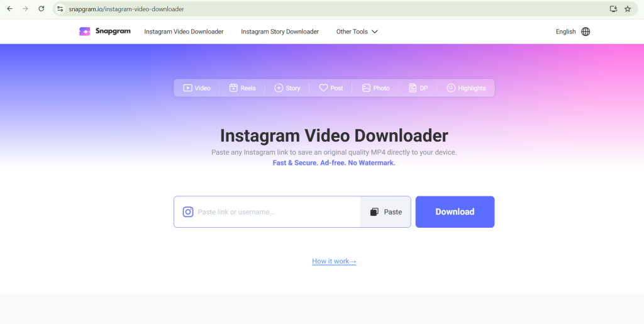Click the install app icon in address bar
644x324 pixels.
(x=613, y=9)
